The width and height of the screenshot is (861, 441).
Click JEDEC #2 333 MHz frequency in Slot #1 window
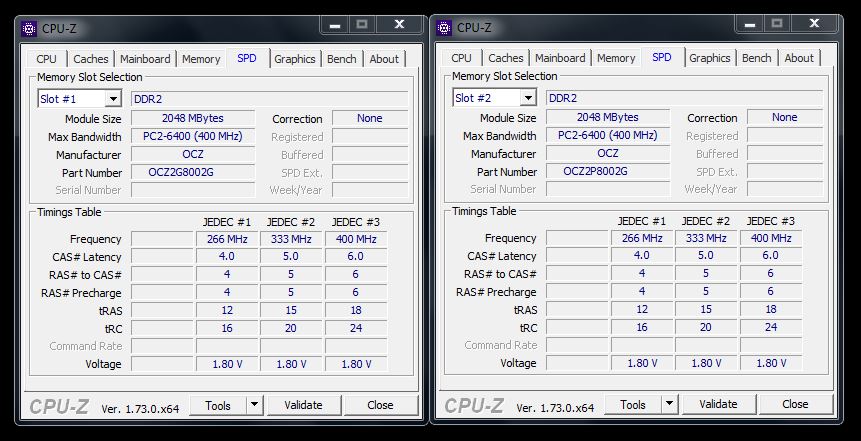(290, 239)
